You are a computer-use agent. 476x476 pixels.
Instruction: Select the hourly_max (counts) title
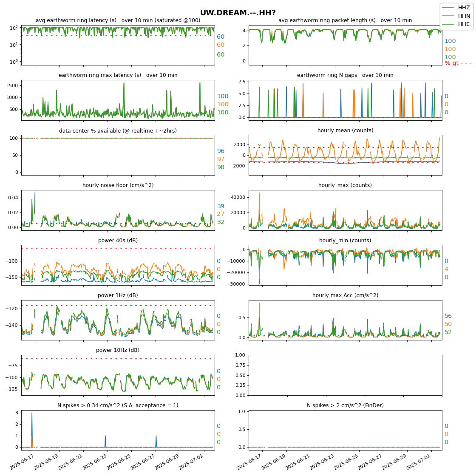pyautogui.click(x=345, y=185)
